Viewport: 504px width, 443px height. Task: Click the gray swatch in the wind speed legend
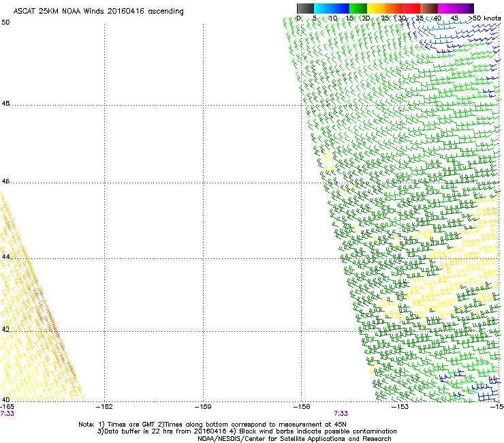click(305, 8)
